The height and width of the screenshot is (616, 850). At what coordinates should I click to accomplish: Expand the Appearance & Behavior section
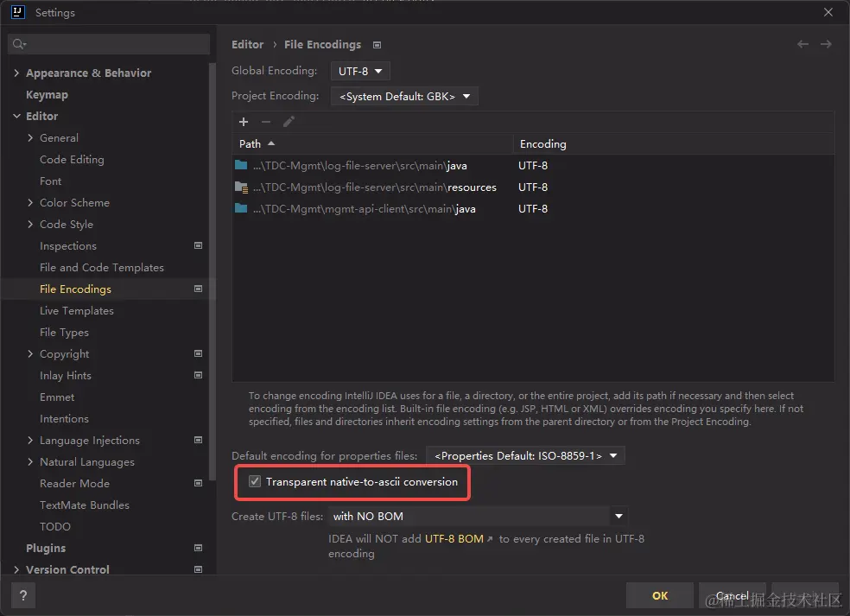point(16,73)
